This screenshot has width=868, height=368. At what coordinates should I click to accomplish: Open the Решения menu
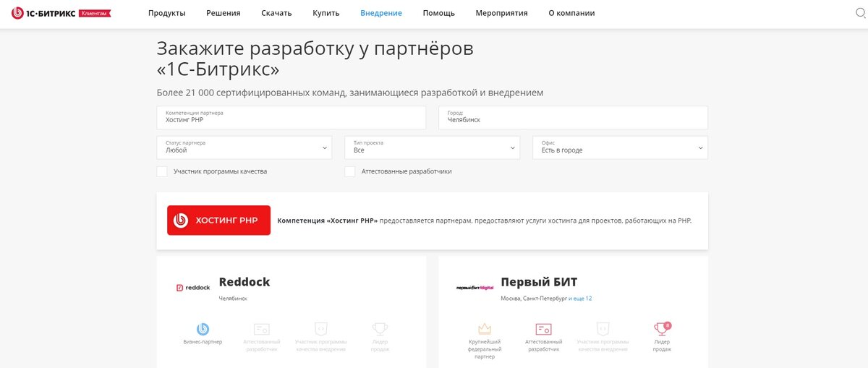224,13
